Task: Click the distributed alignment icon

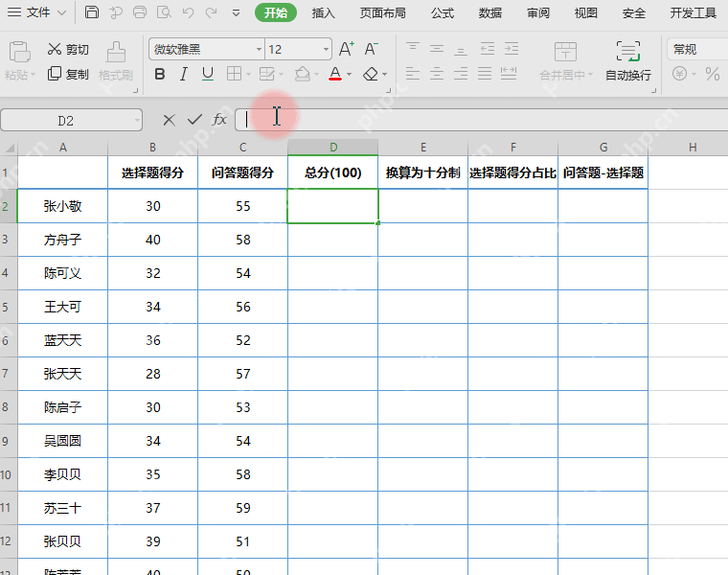Action: (509, 74)
